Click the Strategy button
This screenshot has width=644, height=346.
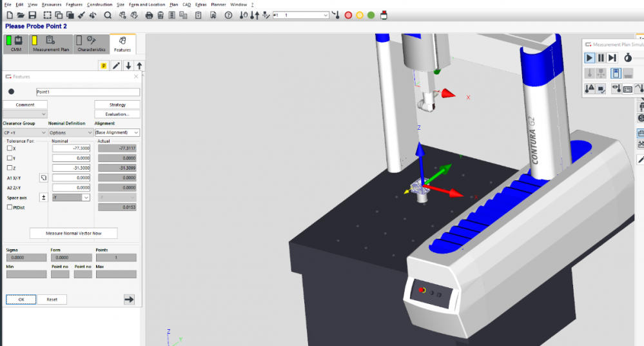pyautogui.click(x=117, y=105)
